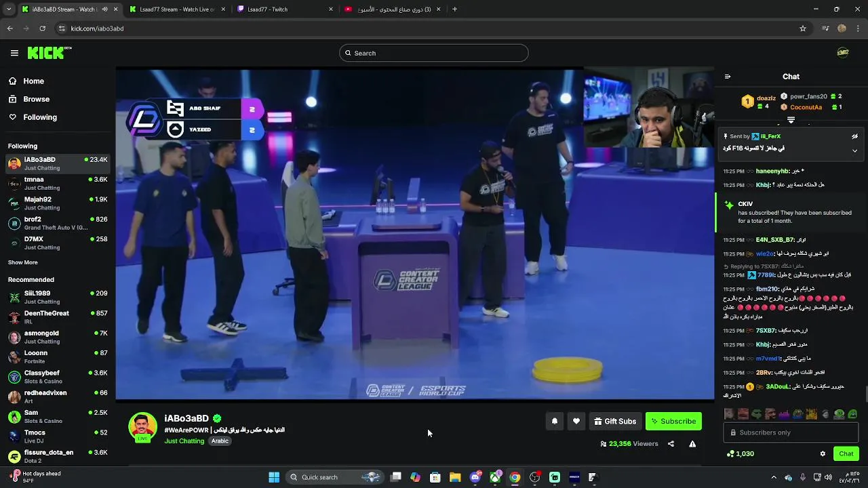Click the report warning triangle icon
This screenshot has height=488, width=868.
[692, 444]
